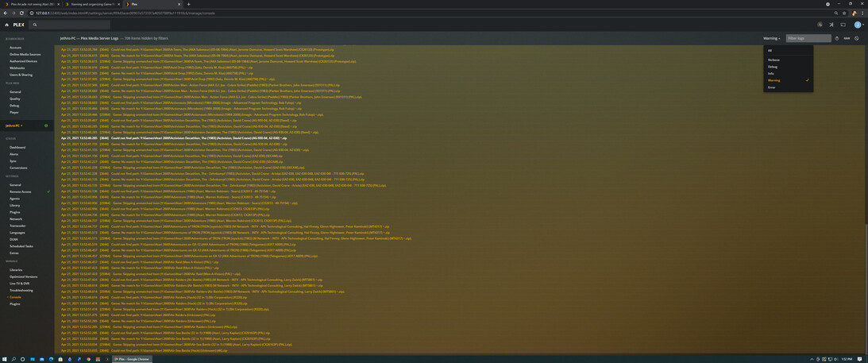
Task: Open the Chrome three-dot menu
Action: pyautogui.click(x=863, y=13)
